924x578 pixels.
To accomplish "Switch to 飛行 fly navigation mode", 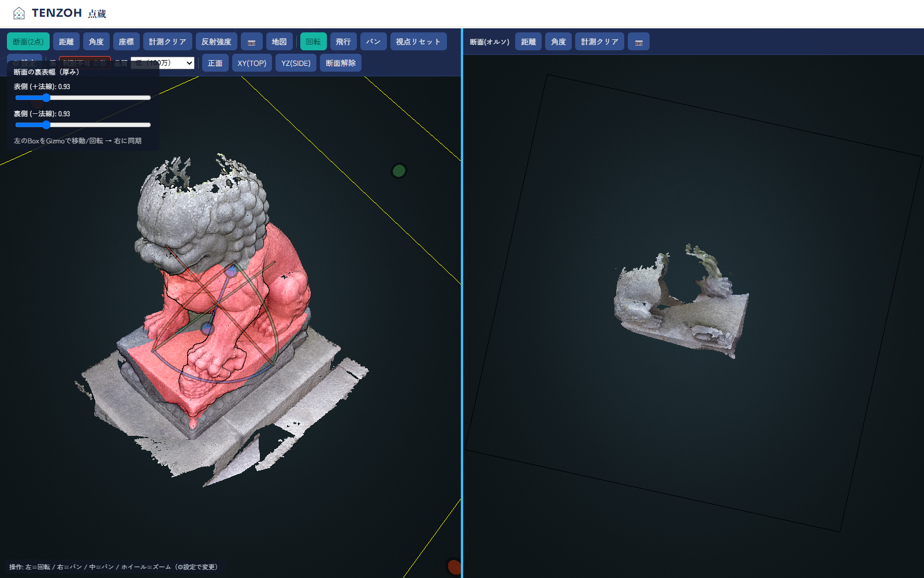I will point(344,42).
